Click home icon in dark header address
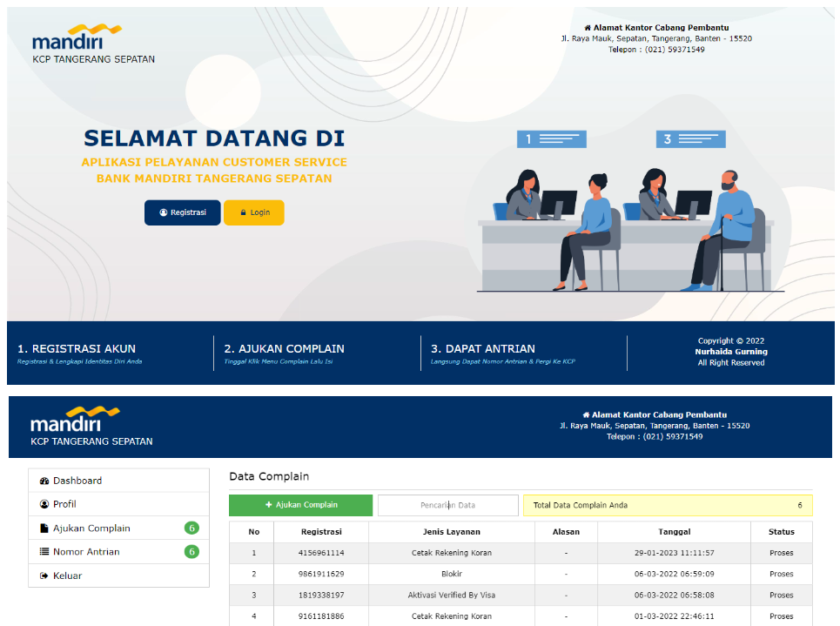The width and height of the screenshot is (840, 626). pyautogui.click(x=586, y=414)
